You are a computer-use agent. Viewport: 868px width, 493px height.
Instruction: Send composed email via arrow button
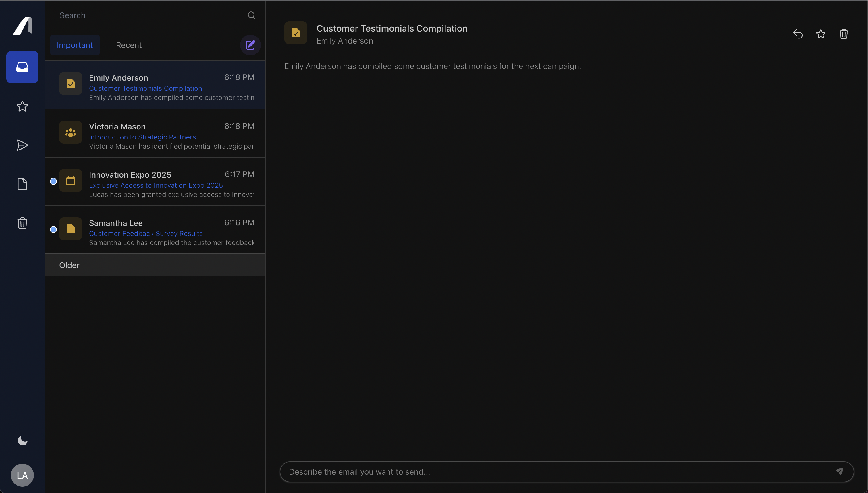(839, 471)
